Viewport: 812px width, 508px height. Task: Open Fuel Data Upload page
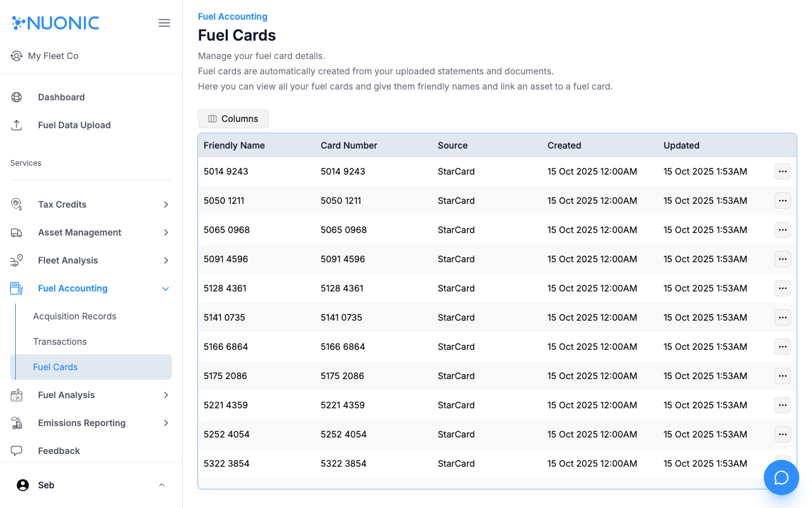point(74,125)
